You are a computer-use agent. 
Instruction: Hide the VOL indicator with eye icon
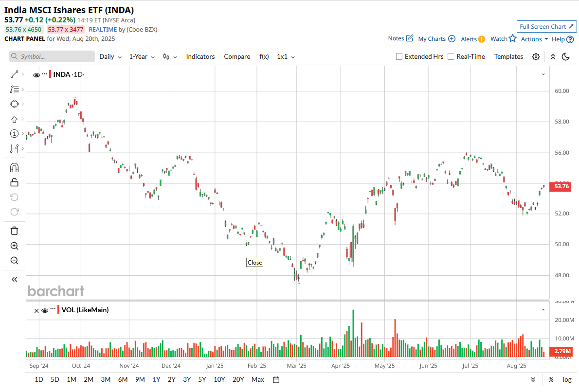pos(45,311)
